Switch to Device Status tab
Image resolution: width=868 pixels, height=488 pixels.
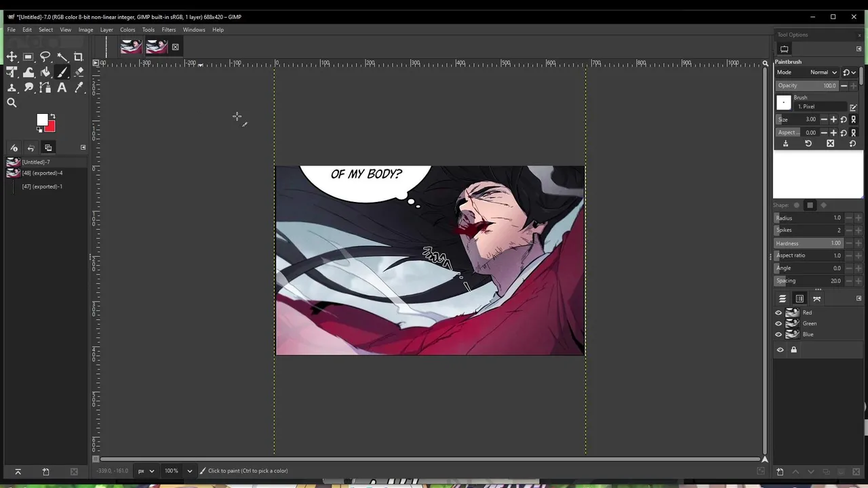pyautogui.click(x=14, y=148)
